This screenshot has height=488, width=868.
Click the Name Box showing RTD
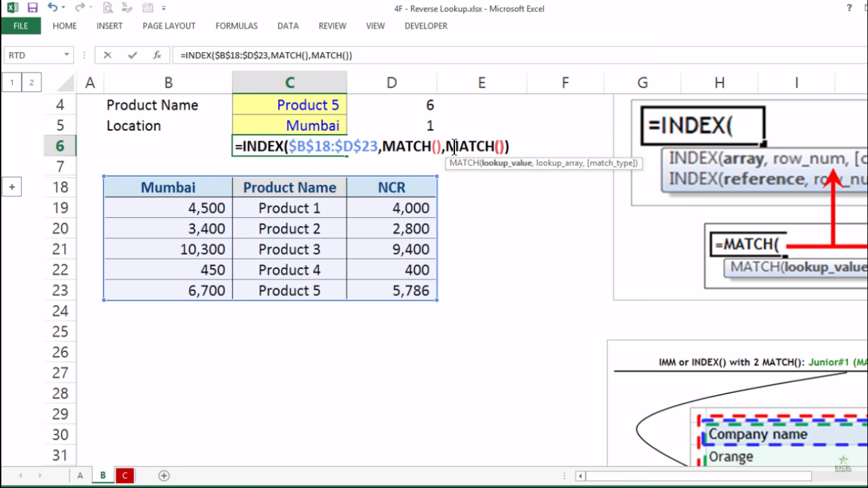(33, 55)
